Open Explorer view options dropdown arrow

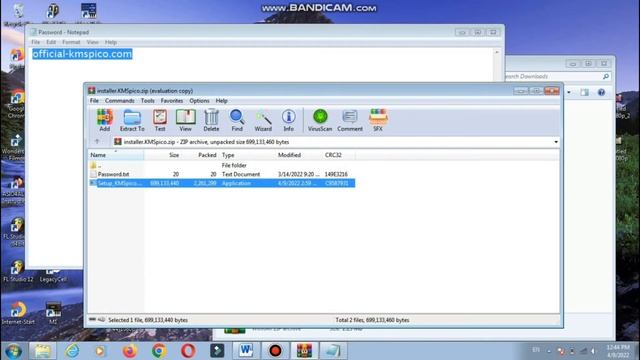[x=569, y=92]
